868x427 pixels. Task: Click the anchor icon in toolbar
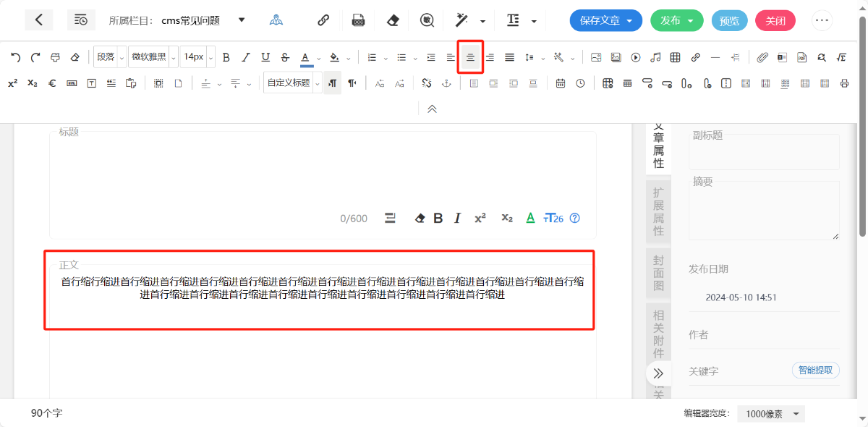point(446,83)
